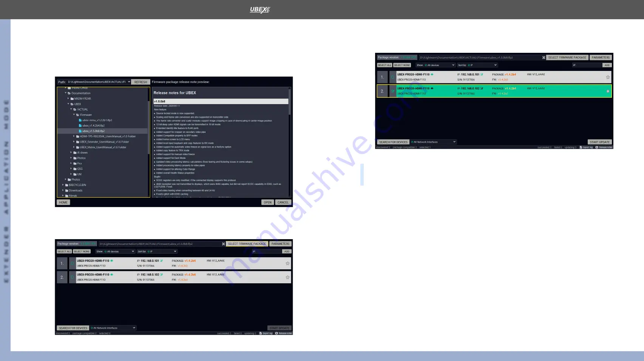644x361 pixels.
Task: Open All Network Interfaces dropdown, upper-right window
Action: tap(433, 142)
